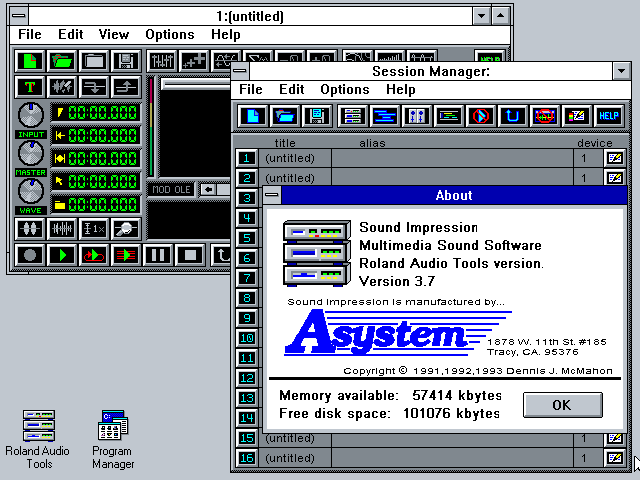Select session slot number 14
640x480 pixels.
coord(247,418)
